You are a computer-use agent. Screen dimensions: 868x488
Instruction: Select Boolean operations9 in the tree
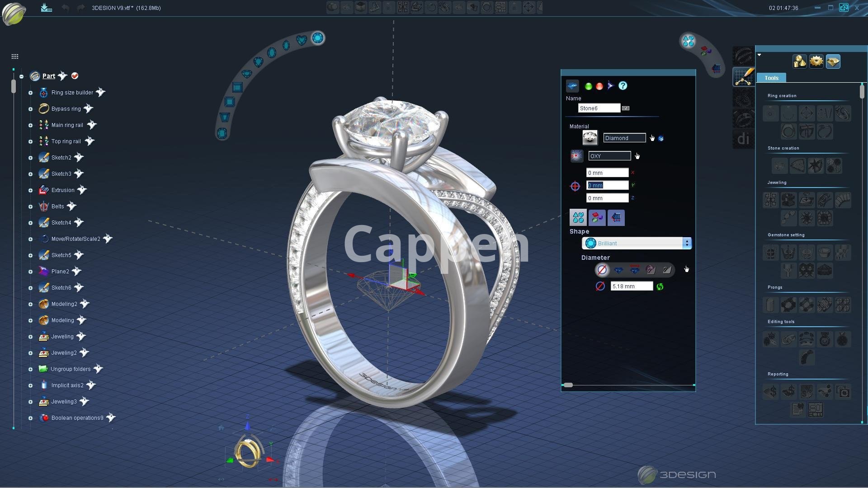77,418
